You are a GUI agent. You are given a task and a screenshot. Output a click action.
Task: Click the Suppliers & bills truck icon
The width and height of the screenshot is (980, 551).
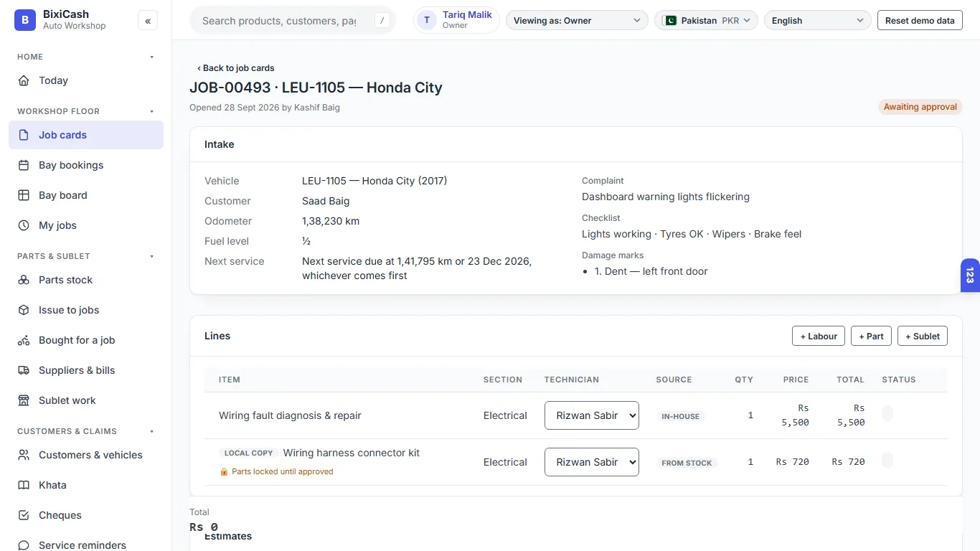tap(24, 370)
